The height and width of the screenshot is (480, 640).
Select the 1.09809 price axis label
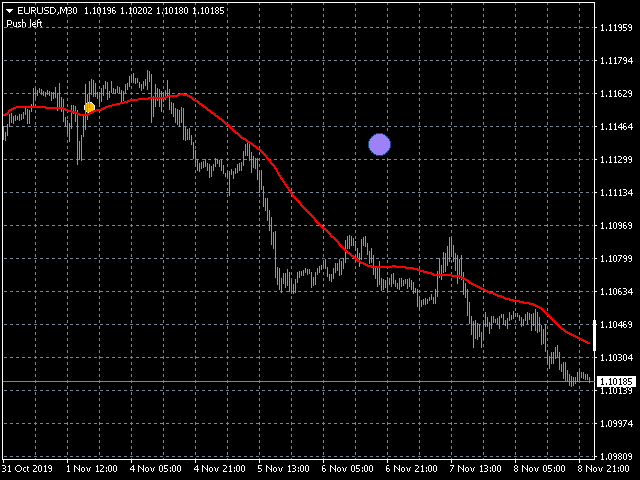[x=616, y=457]
